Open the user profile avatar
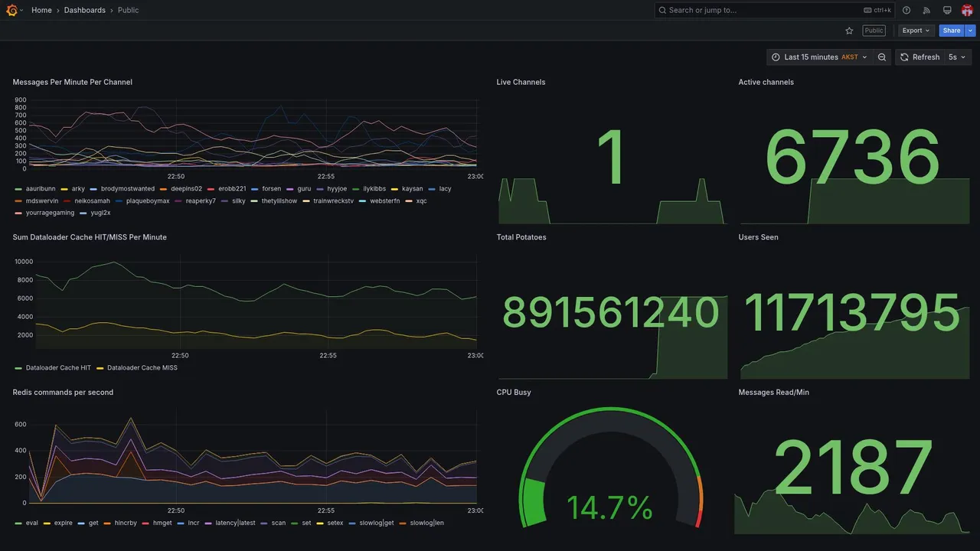This screenshot has width=980, height=551. [x=967, y=10]
